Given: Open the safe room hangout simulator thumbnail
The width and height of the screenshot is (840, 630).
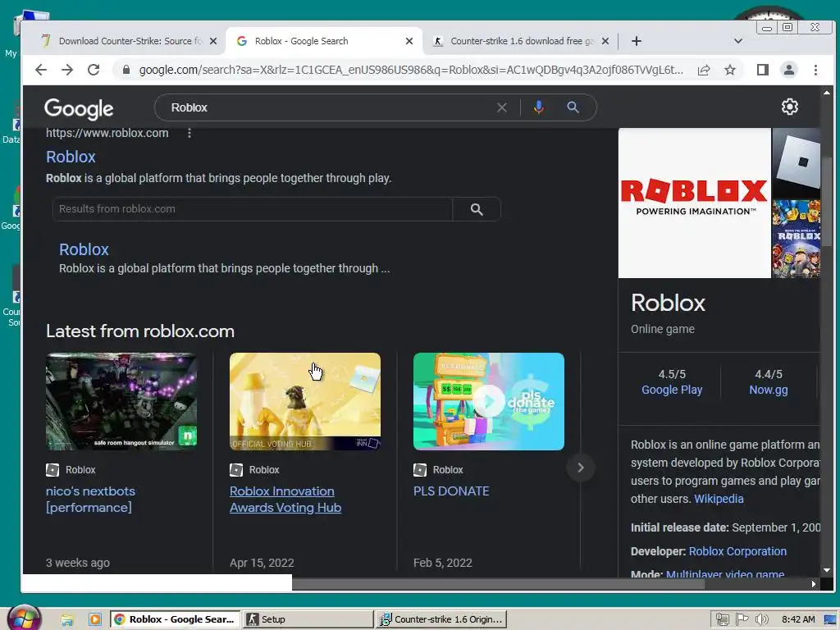Looking at the screenshot, I should tap(121, 401).
